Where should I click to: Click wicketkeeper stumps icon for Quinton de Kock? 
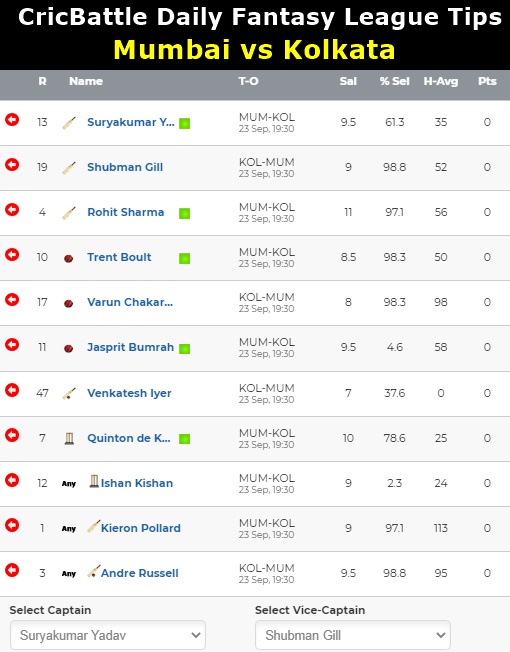tap(69, 439)
